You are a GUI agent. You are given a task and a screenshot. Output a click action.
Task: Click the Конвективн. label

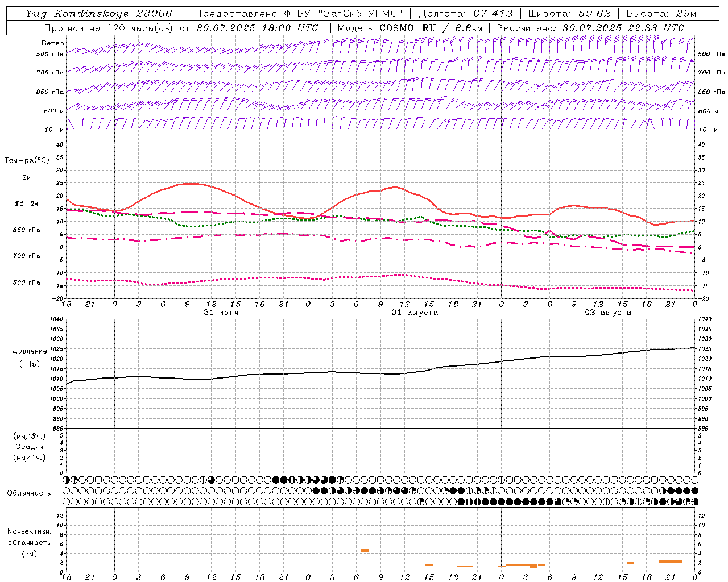[29, 531]
